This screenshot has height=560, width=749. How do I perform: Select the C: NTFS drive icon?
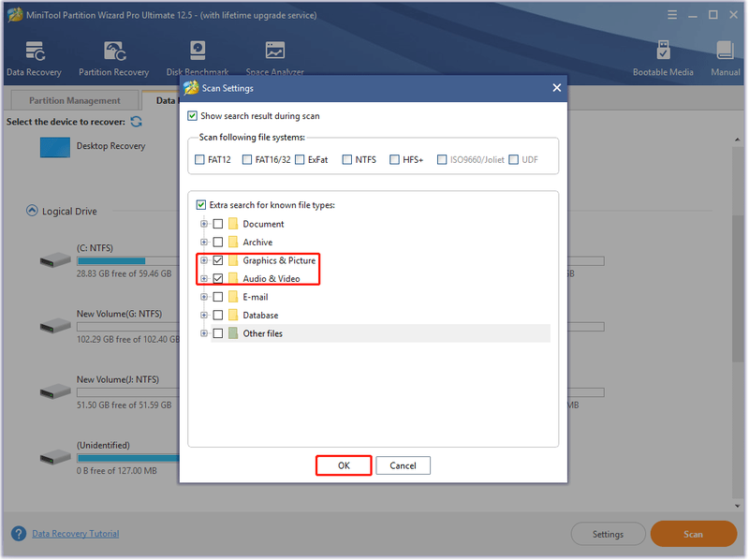coord(55,260)
